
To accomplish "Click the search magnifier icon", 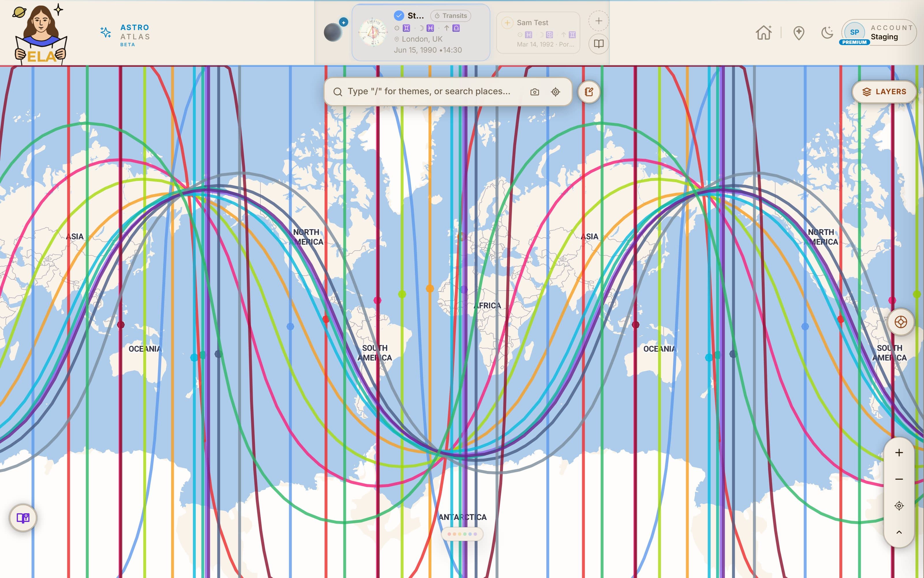I will pos(338,92).
